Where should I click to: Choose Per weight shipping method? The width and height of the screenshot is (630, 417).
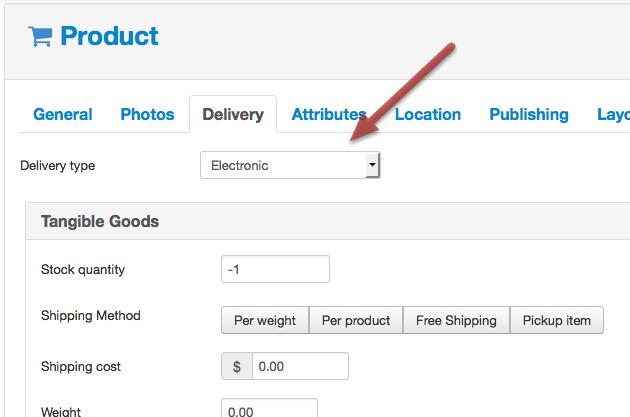[x=265, y=320]
